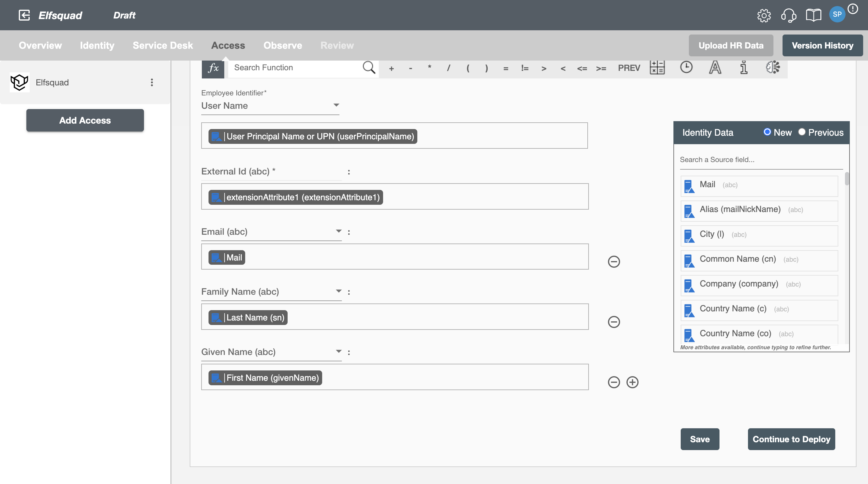Viewport: 868px width, 484px height.
Task: Open the support headset icon
Action: (x=789, y=15)
